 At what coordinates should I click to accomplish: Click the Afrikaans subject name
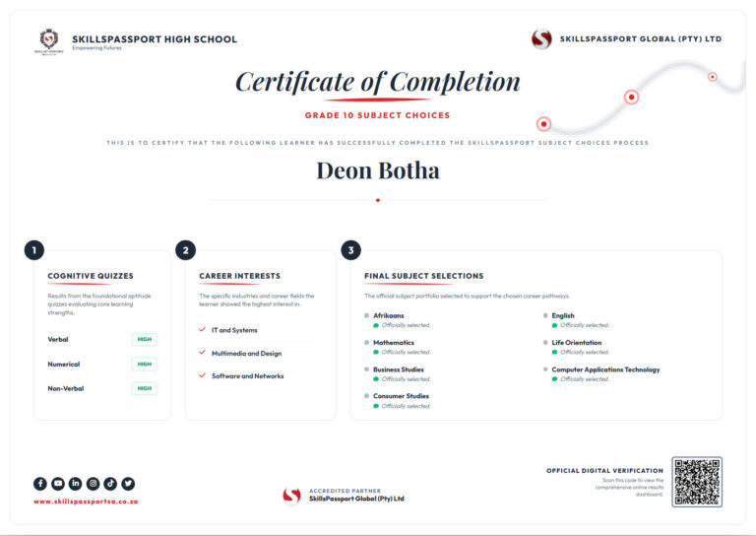[x=389, y=315]
